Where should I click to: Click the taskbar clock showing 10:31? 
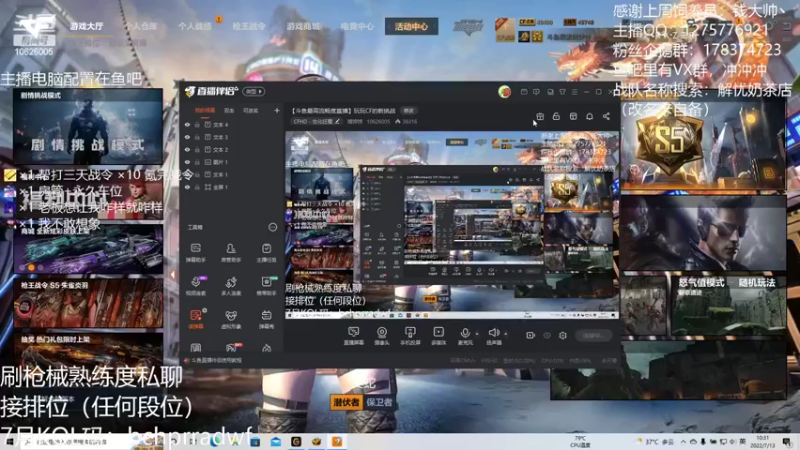(x=762, y=441)
